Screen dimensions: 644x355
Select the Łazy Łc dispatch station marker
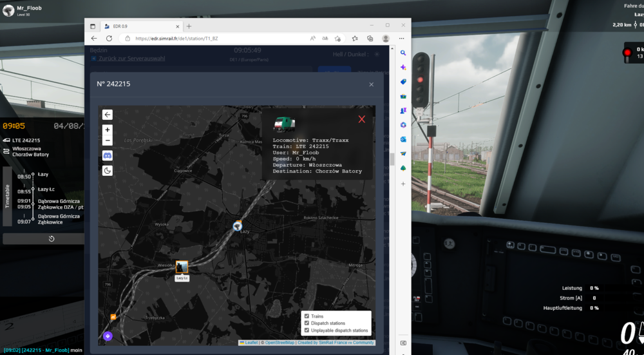(182, 267)
